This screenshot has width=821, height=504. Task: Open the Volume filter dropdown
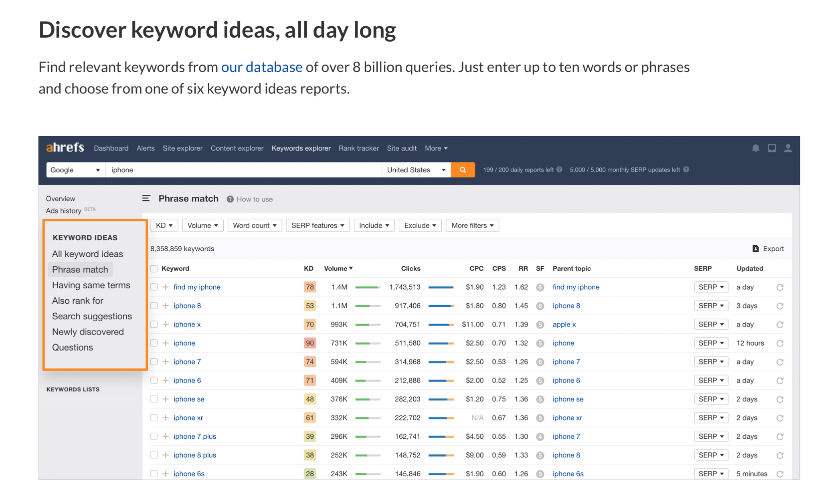click(202, 225)
